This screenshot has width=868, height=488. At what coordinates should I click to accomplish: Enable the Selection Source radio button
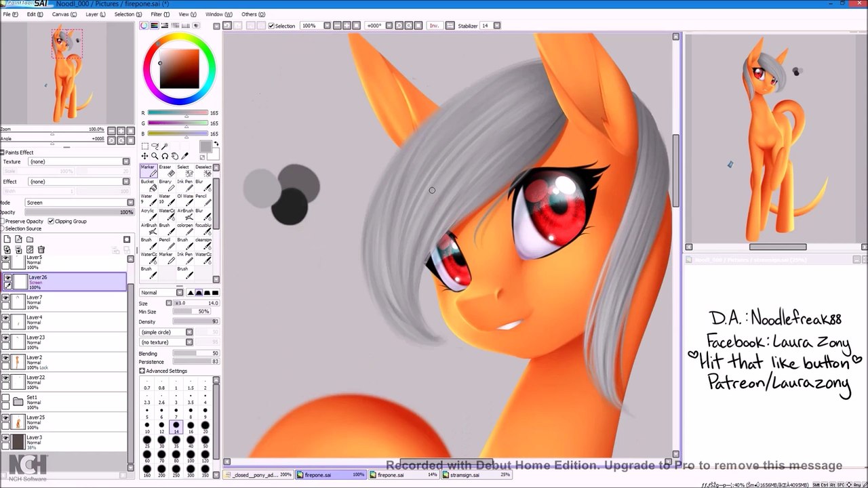[x=3, y=228]
